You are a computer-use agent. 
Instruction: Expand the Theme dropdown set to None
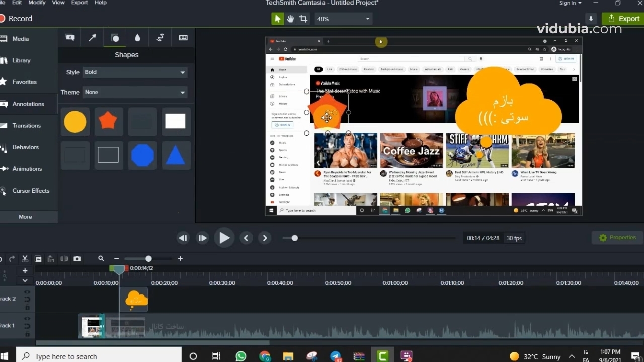point(135,92)
